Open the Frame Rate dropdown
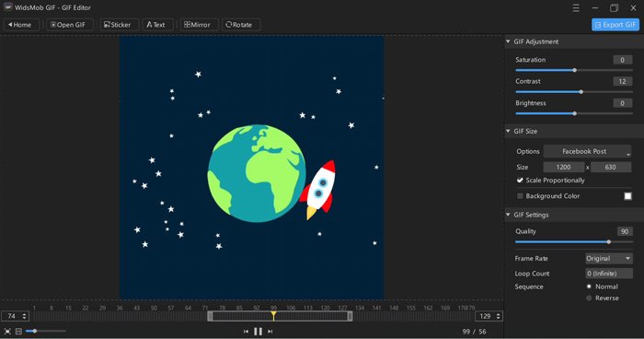Image resolution: width=644 pixels, height=339 pixels. (x=609, y=258)
